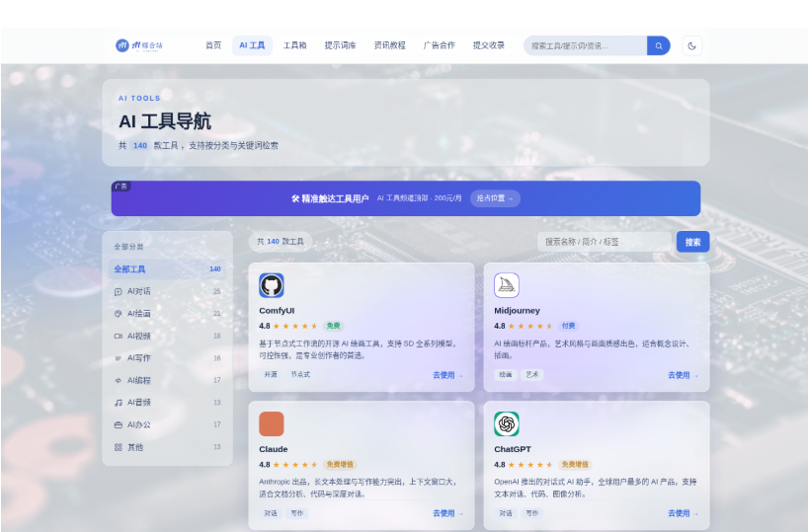Click the 精准触达工具用户 banner text
The height and width of the screenshot is (532, 808).
point(330,198)
